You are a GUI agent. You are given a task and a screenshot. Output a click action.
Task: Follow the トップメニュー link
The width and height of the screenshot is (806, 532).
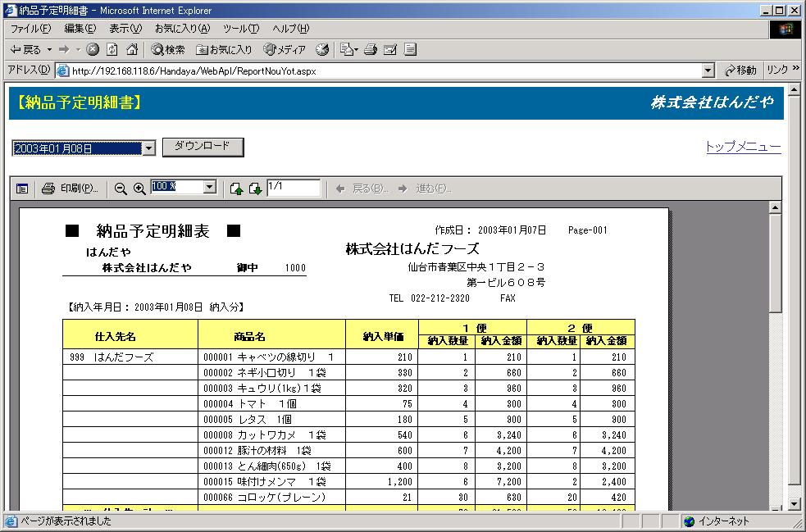744,147
